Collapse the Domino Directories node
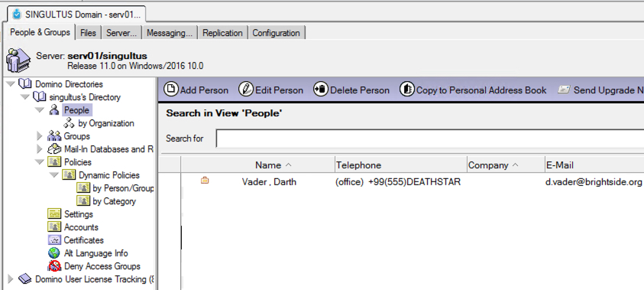This screenshot has height=290, width=644. (11, 84)
